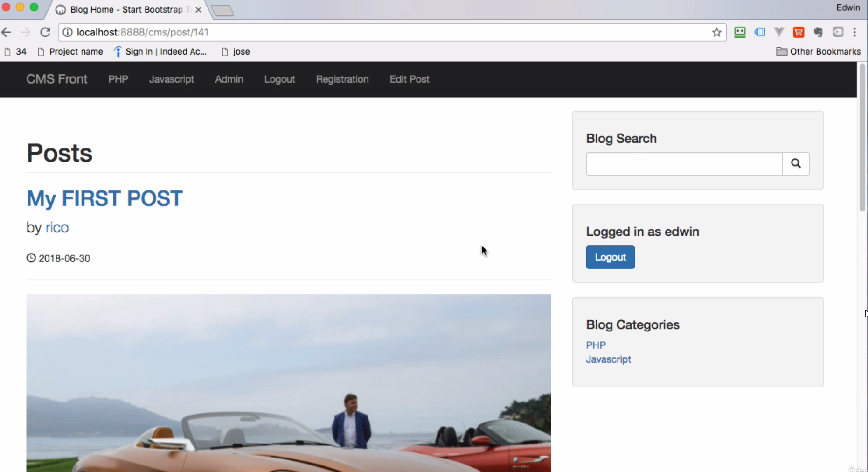Open Registration page from navbar
868x472 pixels.
pos(342,79)
